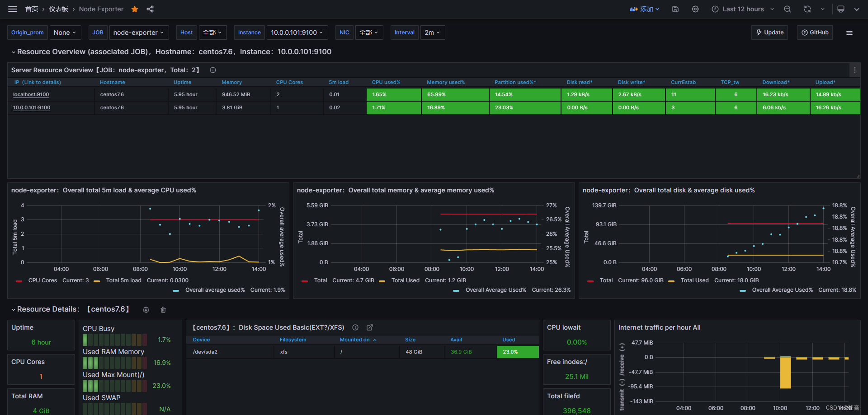Go to 首页 breadcrumb
Image resolution: width=868 pixels, height=415 pixels.
tap(32, 9)
